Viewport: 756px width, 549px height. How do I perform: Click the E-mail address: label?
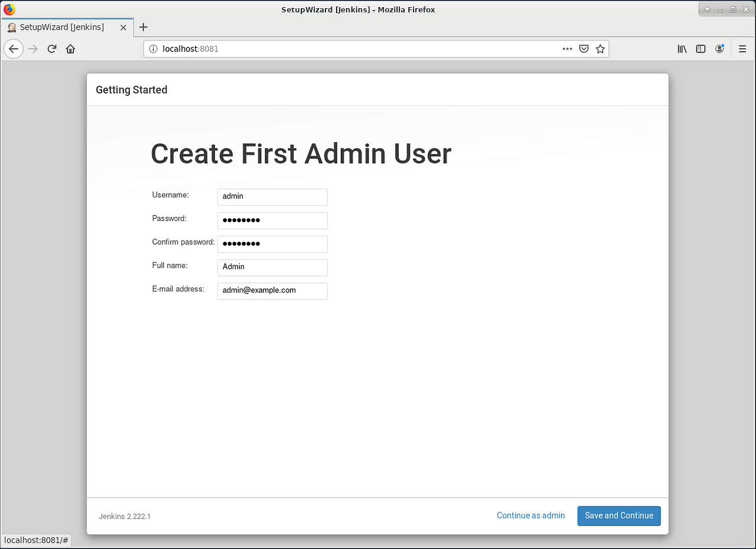tap(178, 290)
